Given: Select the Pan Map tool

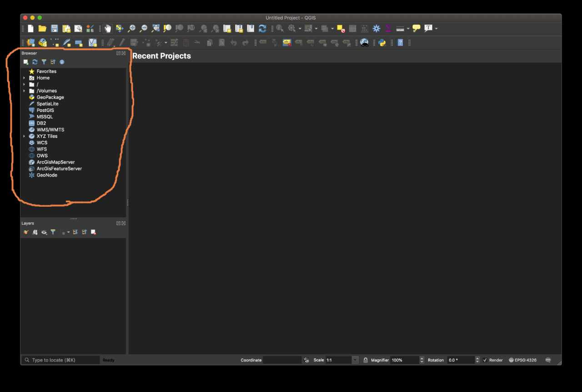Looking at the screenshot, I should coord(108,28).
